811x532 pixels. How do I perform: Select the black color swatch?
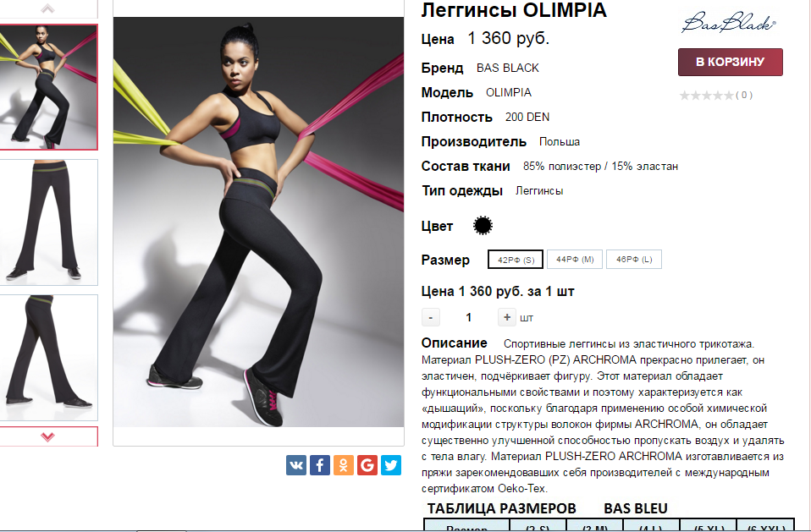(483, 226)
